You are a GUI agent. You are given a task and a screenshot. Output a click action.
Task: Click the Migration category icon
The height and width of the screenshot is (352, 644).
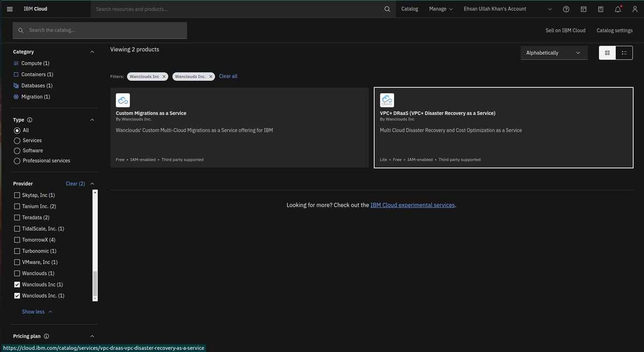coord(16,97)
